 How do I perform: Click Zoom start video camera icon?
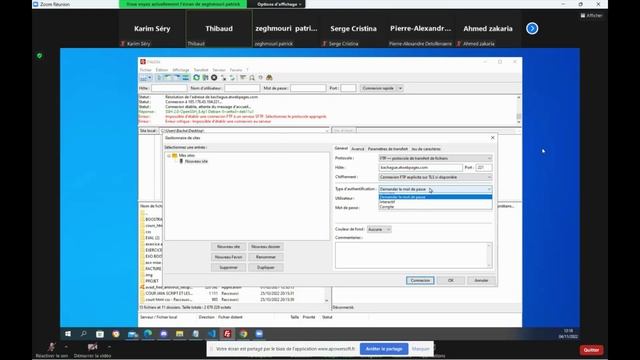click(x=93, y=347)
